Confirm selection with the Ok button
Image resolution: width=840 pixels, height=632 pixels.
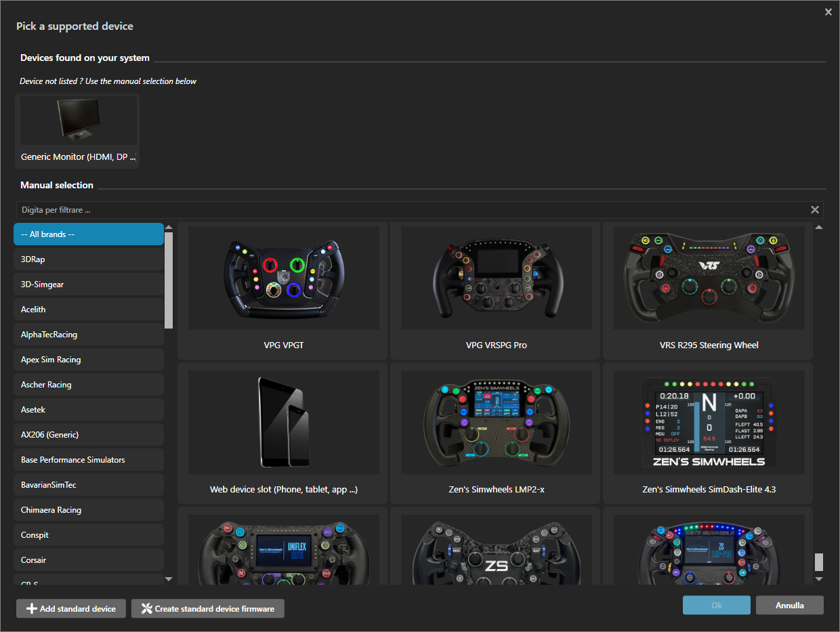716,605
